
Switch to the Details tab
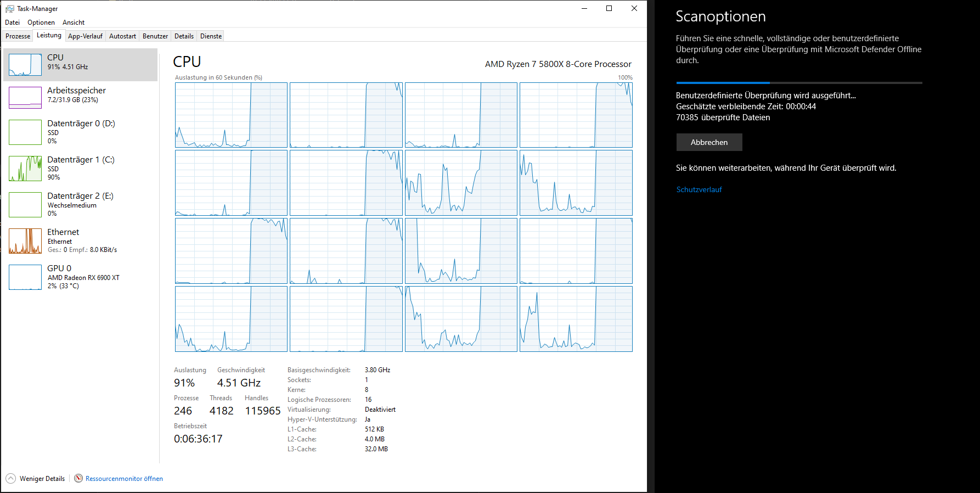184,36
